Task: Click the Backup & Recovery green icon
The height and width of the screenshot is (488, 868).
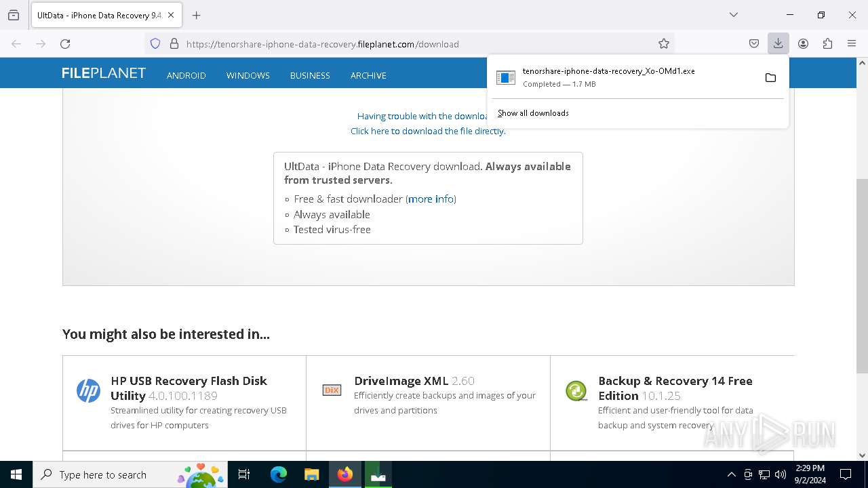Action: (576, 390)
